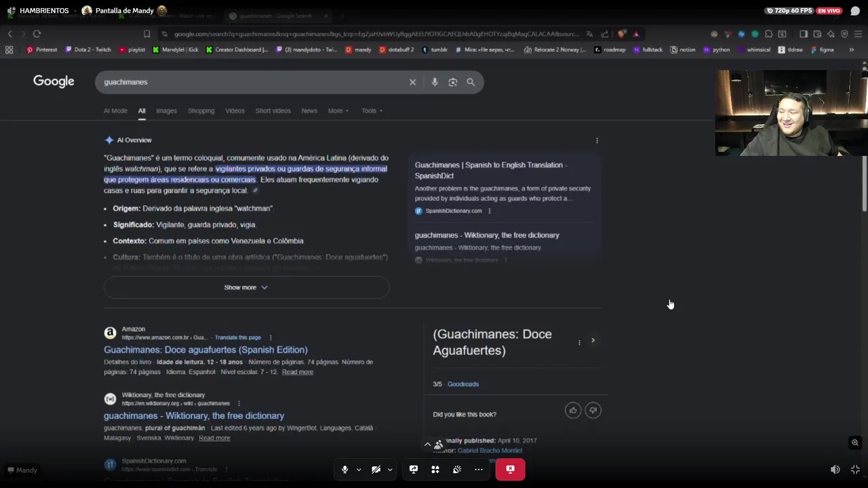Image resolution: width=868 pixels, height=488 pixels.
Task: Open the browser hamburger main menu
Action: click(x=858, y=34)
